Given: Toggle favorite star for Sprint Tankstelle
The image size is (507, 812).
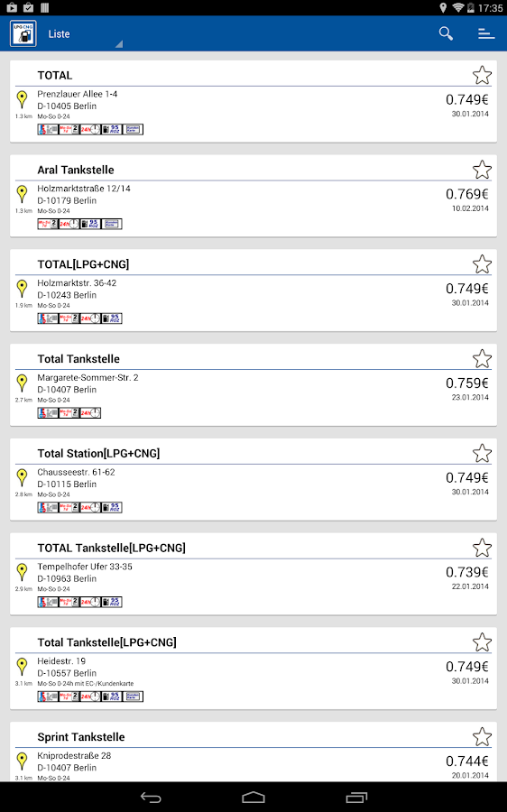Looking at the screenshot, I should (x=482, y=736).
